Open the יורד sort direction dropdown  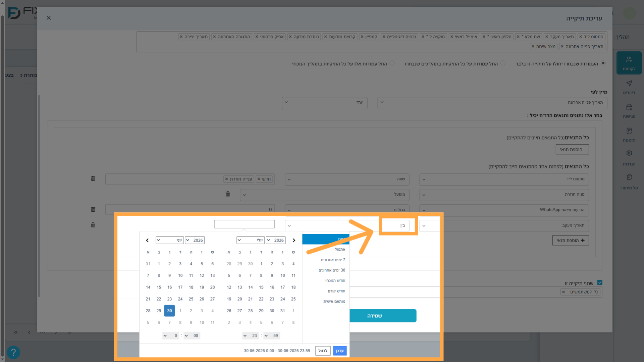(x=325, y=102)
